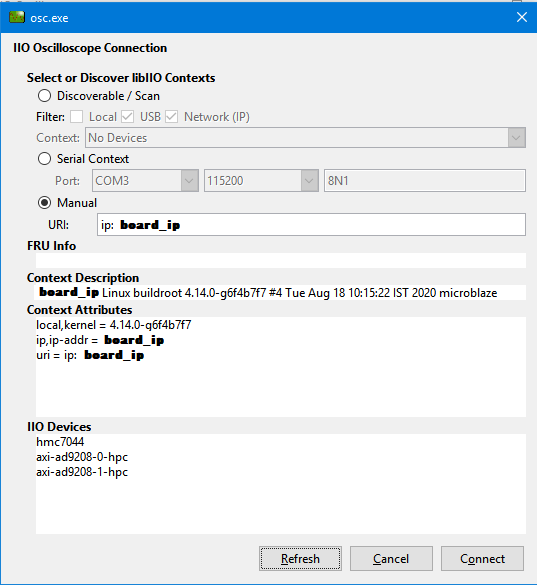Click the local,kernel attribute line
This screenshot has height=587, width=538.
113,325
